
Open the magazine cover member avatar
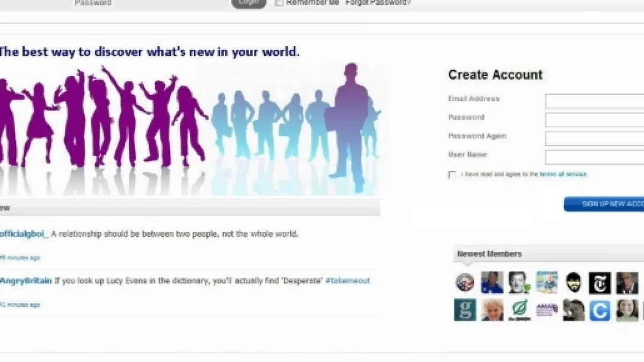coord(546,283)
